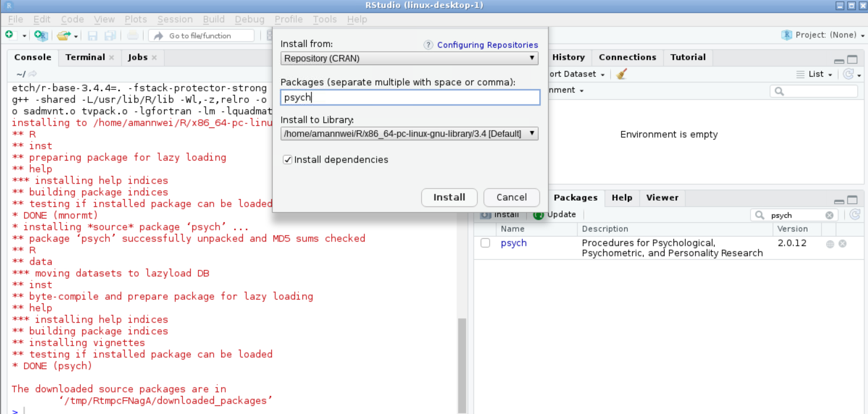Open the Install to Library dropdown
Viewport: 868px width, 414px height.
pos(409,134)
